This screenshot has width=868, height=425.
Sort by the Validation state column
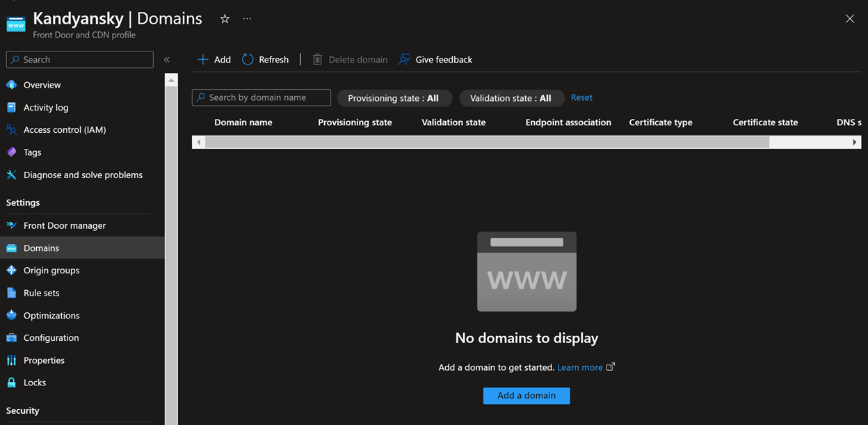(453, 122)
